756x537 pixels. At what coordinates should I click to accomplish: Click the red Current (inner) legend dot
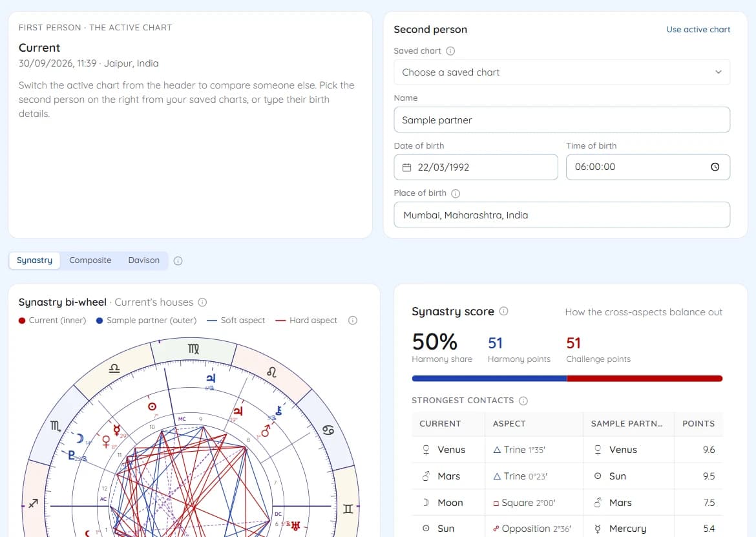click(x=22, y=321)
